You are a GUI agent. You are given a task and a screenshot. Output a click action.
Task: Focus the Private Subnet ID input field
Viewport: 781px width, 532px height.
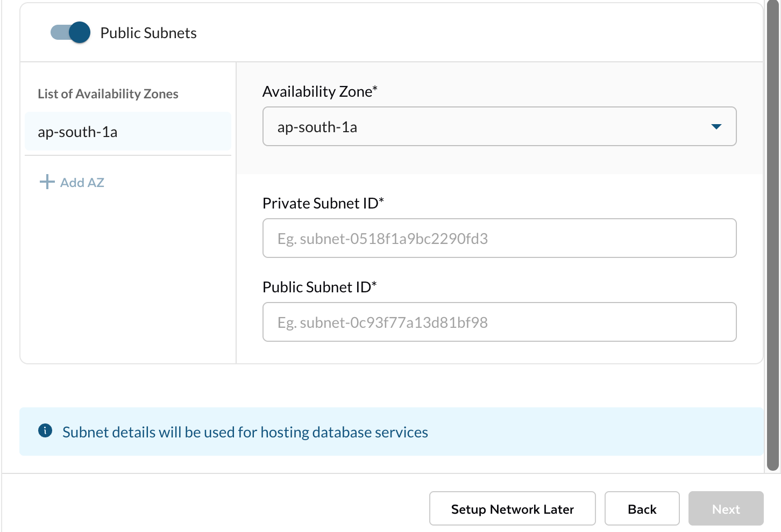[x=499, y=238]
